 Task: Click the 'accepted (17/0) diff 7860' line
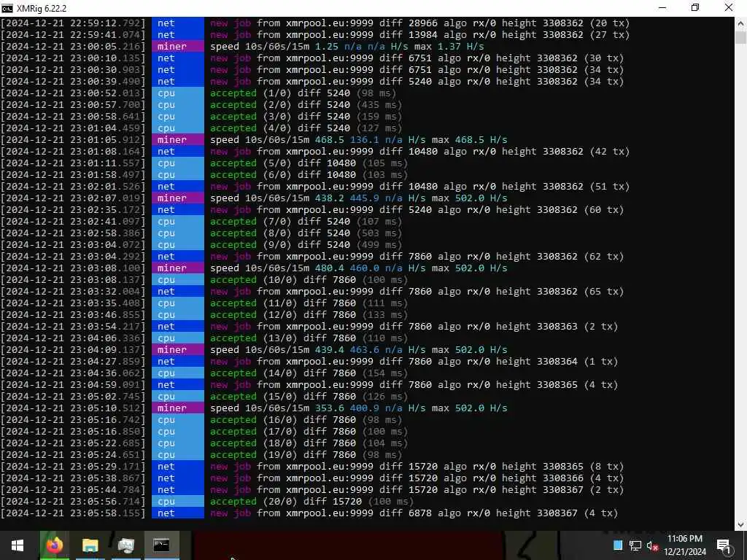point(204,432)
